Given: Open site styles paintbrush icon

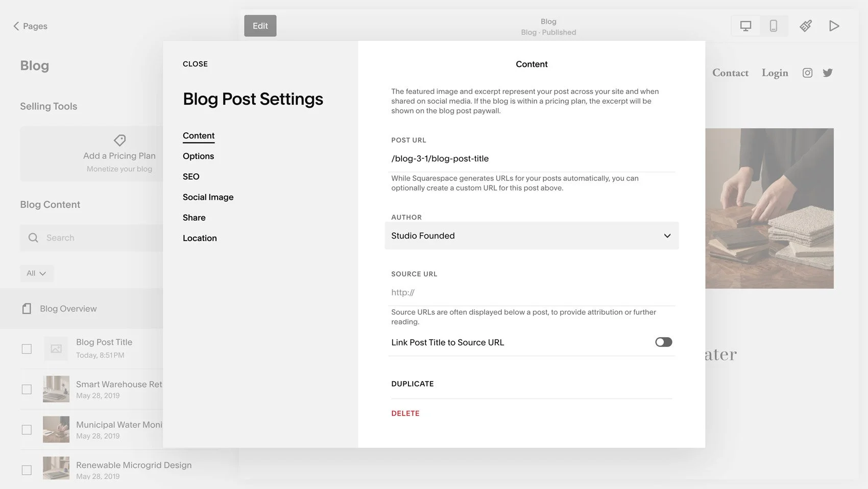Looking at the screenshot, I should pos(806,26).
